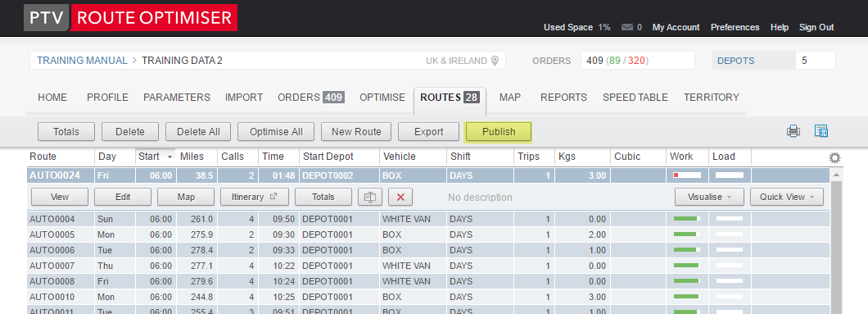Click the red X delete route button
This screenshot has height=314, width=868.
pos(400,197)
